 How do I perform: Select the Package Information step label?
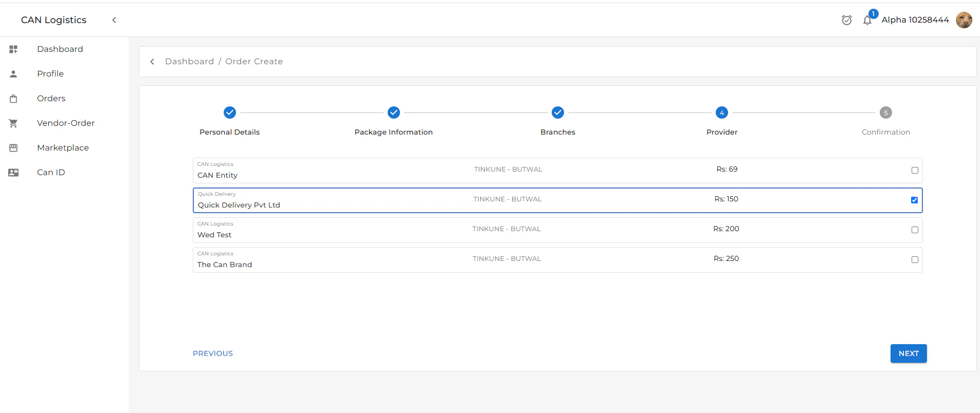[x=394, y=132]
